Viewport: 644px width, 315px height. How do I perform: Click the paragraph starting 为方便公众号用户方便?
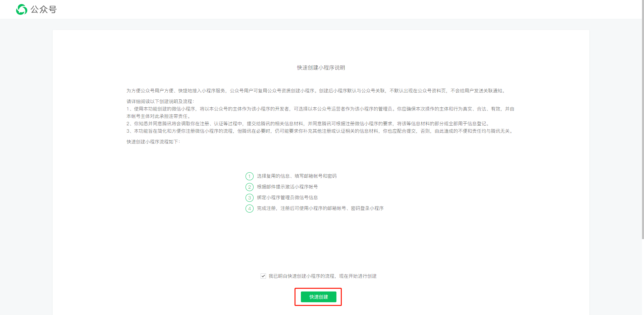(x=316, y=91)
